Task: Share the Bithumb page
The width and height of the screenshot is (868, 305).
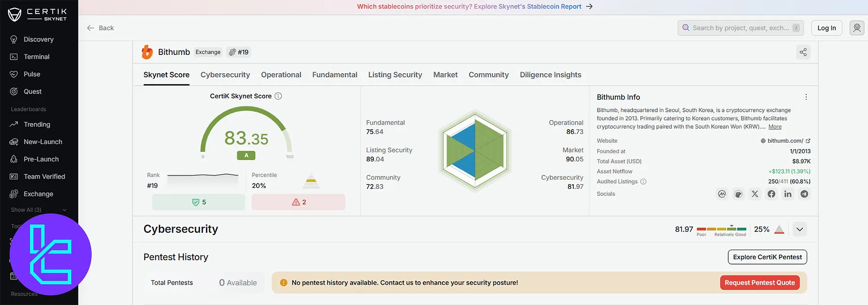Action: click(803, 52)
